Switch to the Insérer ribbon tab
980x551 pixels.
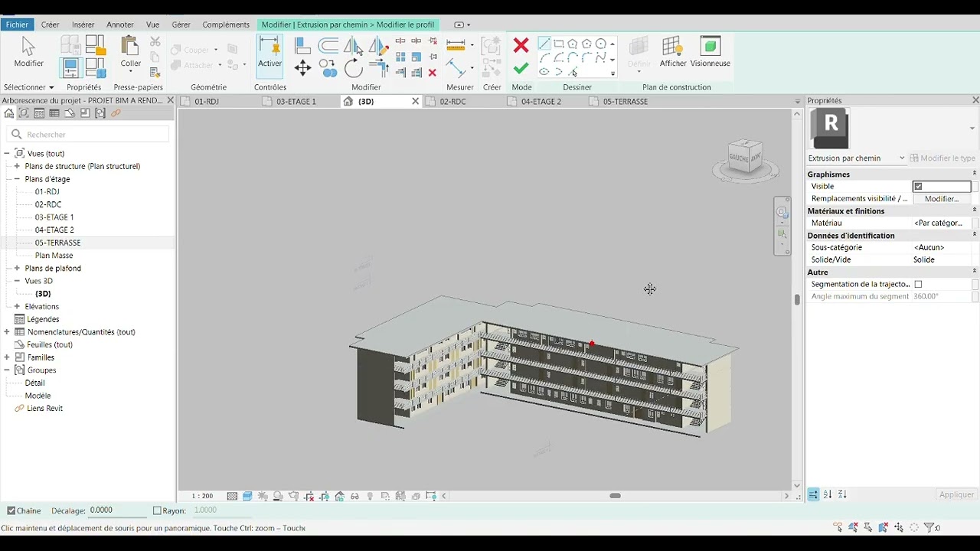click(x=83, y=24)
